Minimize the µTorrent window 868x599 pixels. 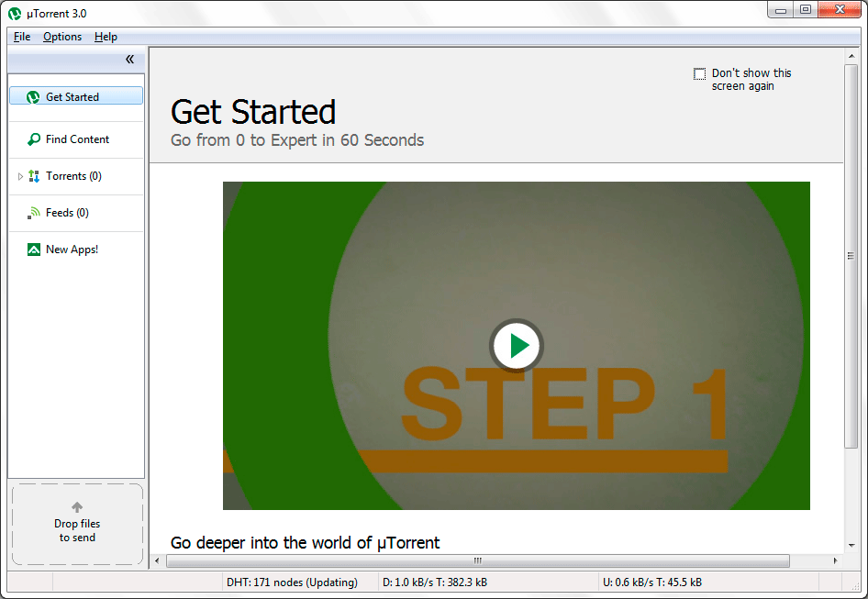coord(781,10)
